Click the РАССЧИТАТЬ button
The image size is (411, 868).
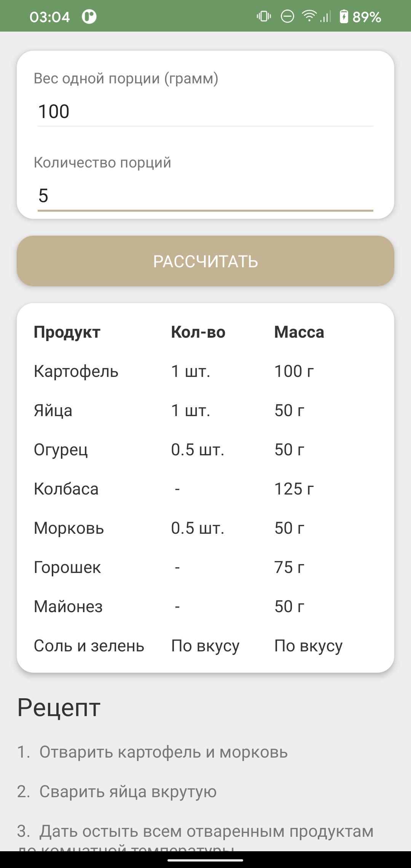(x=205, y=261)
